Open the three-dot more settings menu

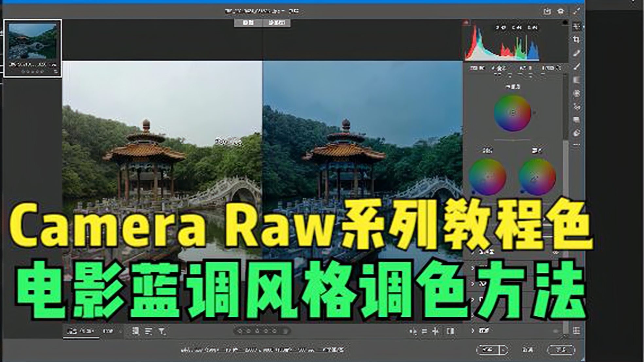point(577,144)
